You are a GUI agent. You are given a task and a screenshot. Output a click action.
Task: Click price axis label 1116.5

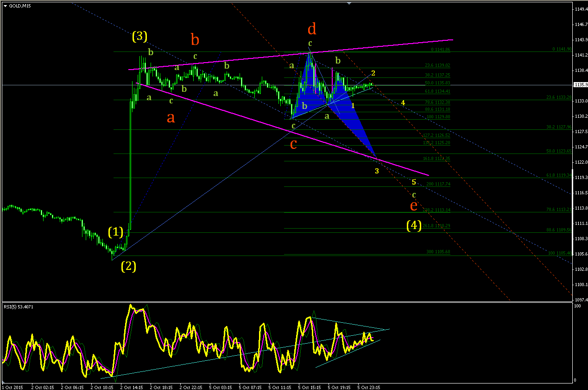tap(582, 192)
